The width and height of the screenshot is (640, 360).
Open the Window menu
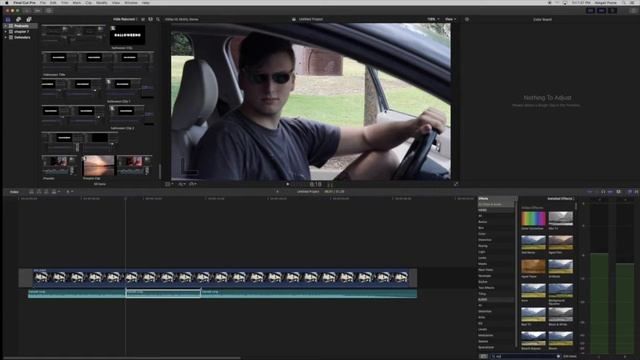pos(131,2)
